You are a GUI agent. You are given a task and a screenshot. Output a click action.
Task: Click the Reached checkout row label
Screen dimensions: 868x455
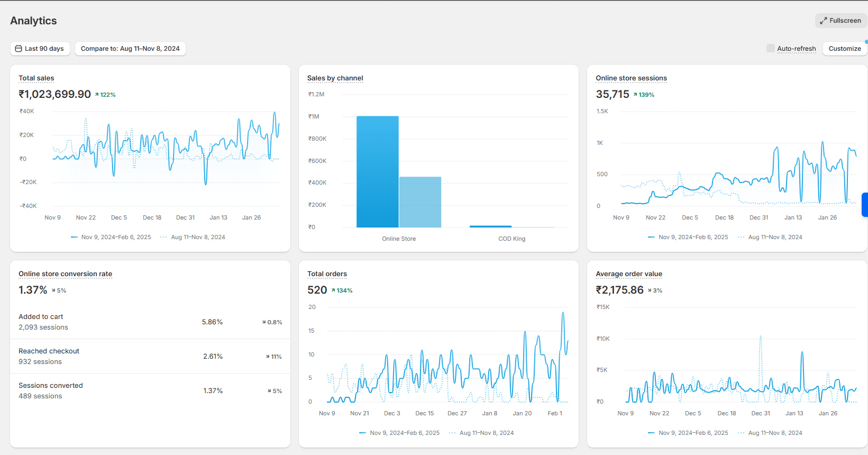[x=49, y=351]
